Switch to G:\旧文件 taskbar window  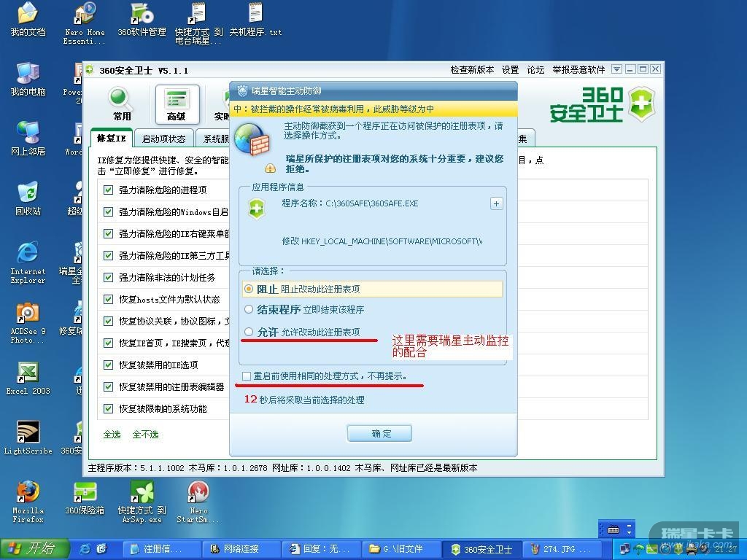pyautogui.click(x=401, y=549)
